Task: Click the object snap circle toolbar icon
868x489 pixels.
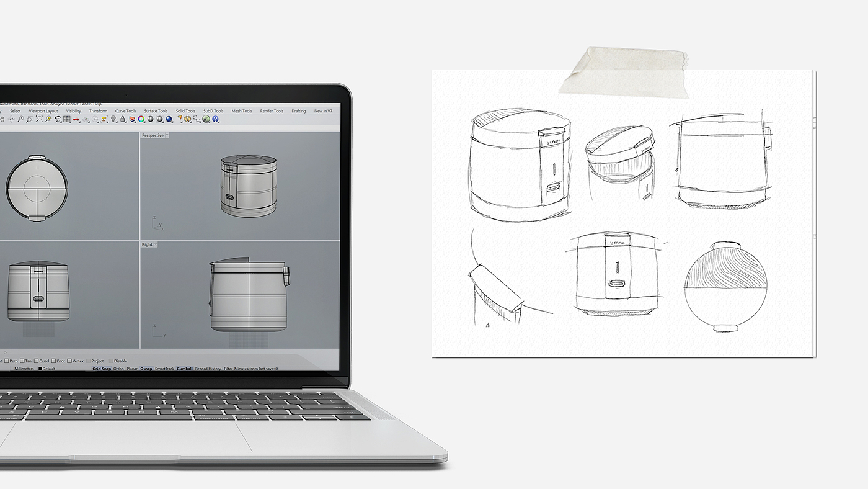Action: tap(95, 119)
